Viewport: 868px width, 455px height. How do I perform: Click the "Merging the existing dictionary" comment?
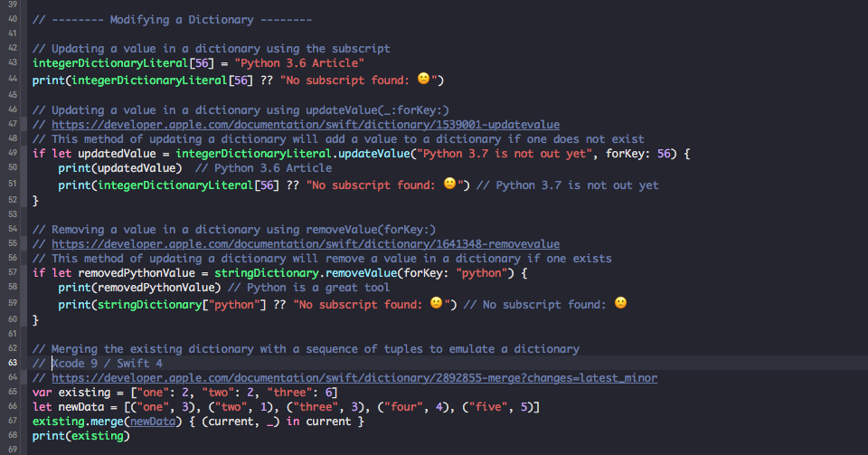[x=306, y=349]
